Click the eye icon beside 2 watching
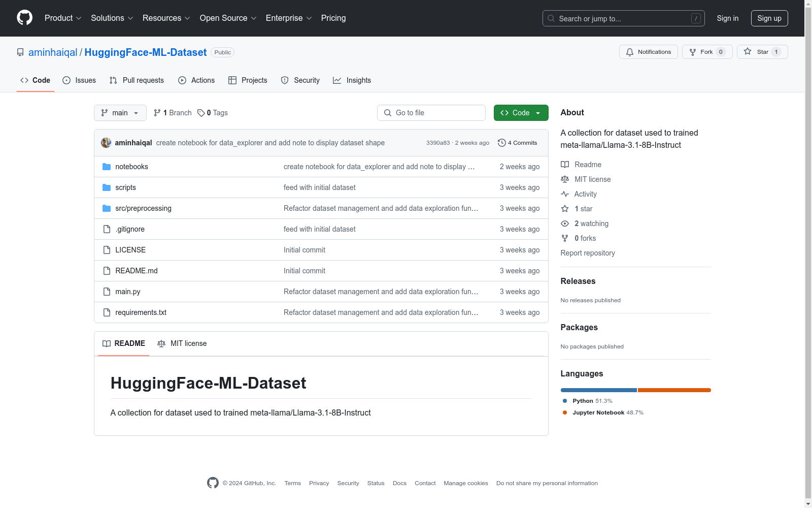 coord(565,224)
